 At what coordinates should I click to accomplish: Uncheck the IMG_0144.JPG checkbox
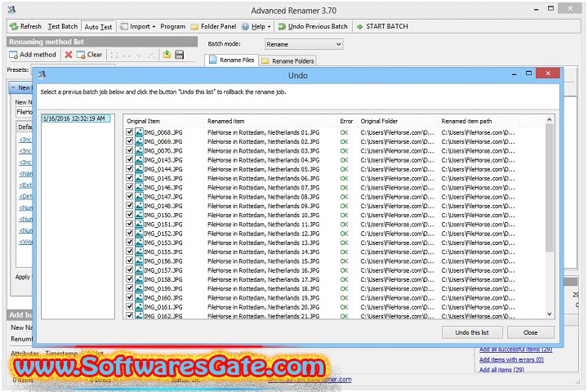(129, 169)
